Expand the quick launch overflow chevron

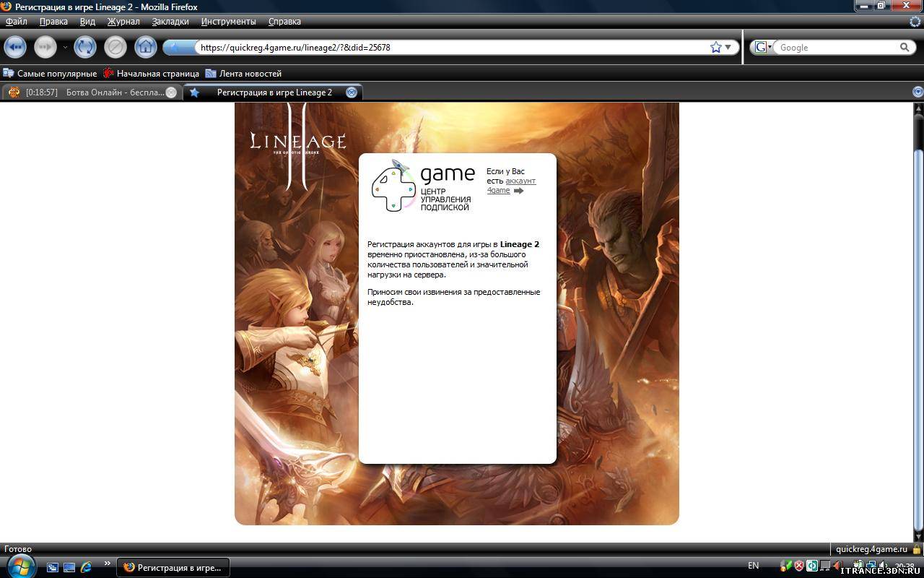pos(108,564)
